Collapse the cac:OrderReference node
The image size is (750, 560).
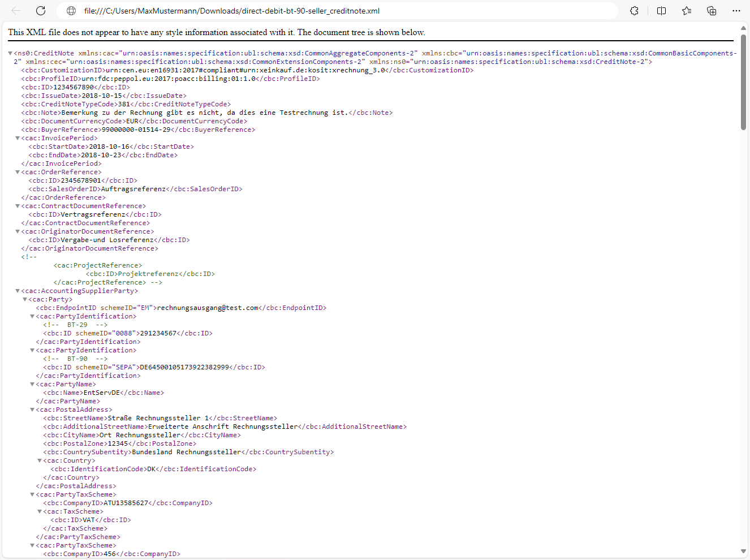click(18, 172)
